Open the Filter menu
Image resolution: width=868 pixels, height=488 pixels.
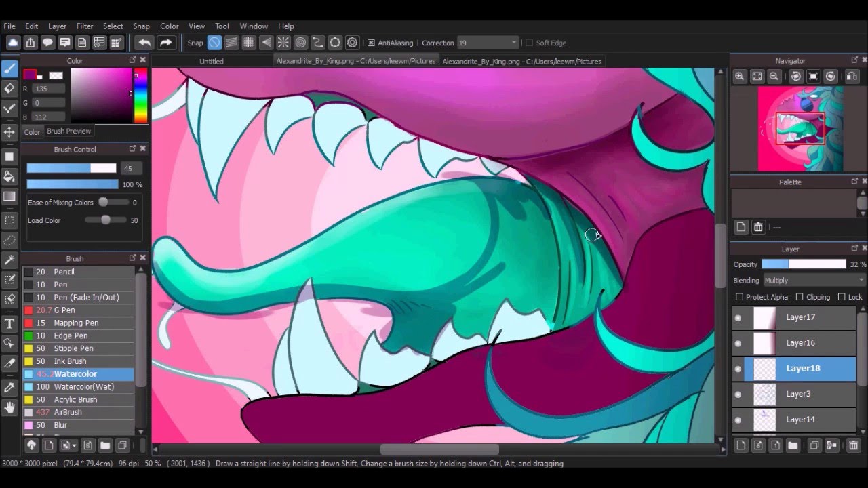coord(85,26)
